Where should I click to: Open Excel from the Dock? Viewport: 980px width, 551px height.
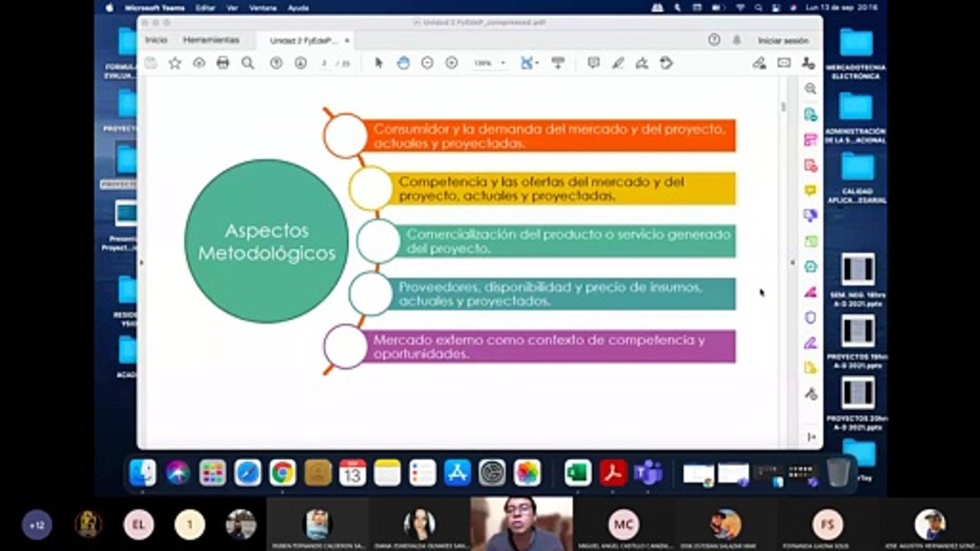pyautogui.click(x=578, y=472)
